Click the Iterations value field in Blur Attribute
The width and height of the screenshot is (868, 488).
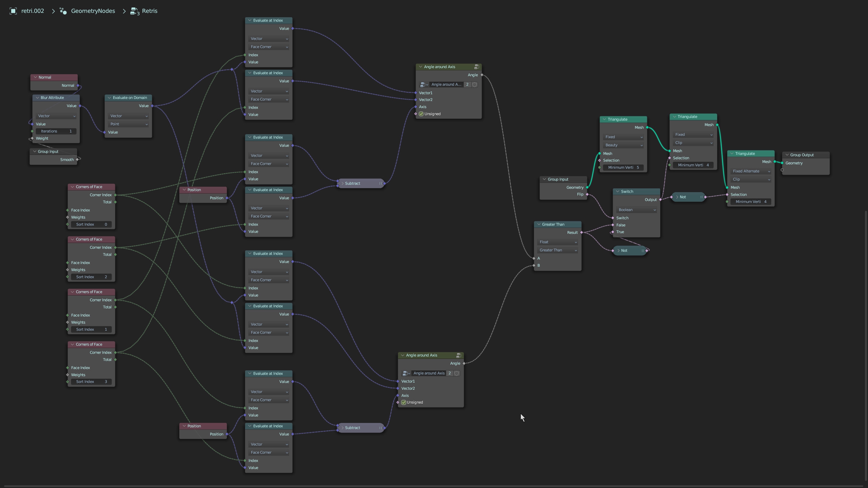pos(56,131)
